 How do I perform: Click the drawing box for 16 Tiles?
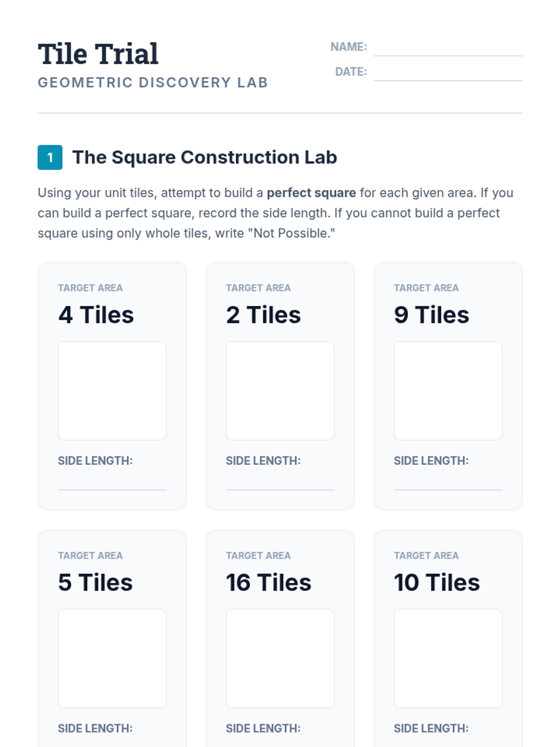point(280,658)
